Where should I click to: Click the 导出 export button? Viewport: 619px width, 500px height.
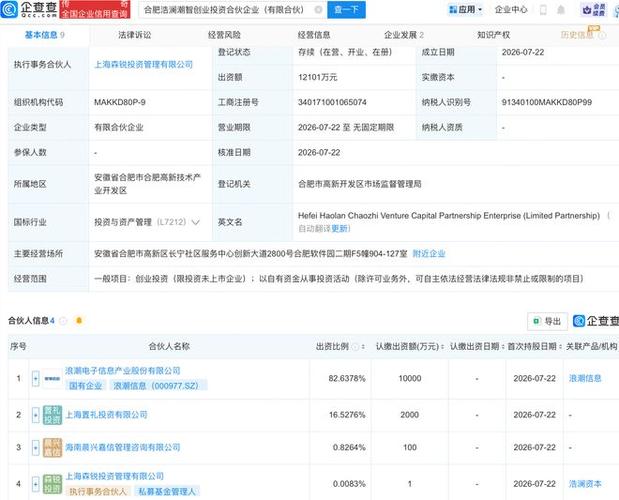547,321
